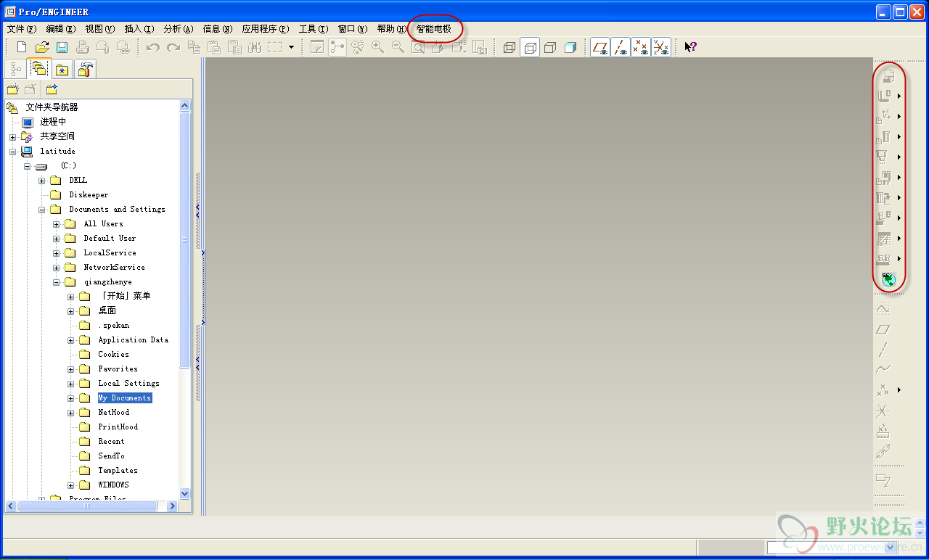Toggle datum axes display
The height and width of the screenshot is (560, 929).
click(x=621, y=47)
